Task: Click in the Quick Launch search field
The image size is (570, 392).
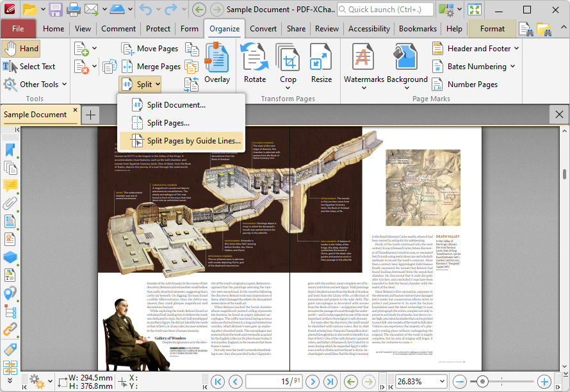Action: (x=386, y=10)
